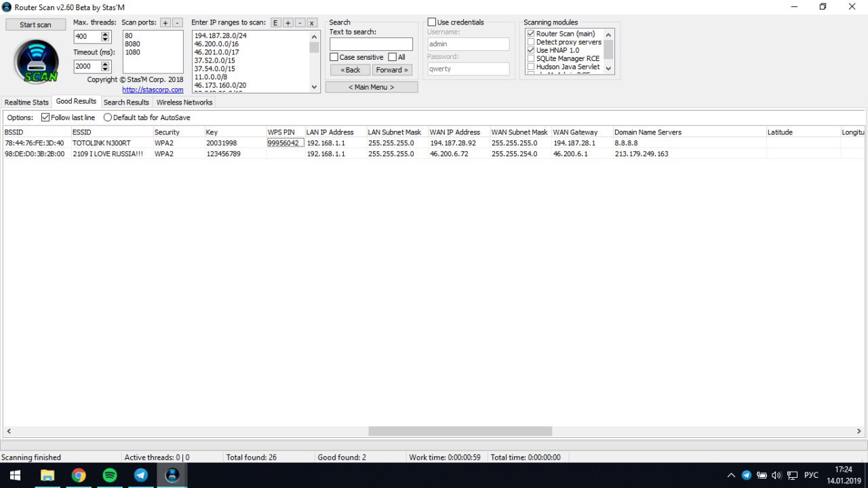Viewport: 868px width, 488px height.
Task: Enable Hudson Java Servlet module
Action: (x=531, y=67)
